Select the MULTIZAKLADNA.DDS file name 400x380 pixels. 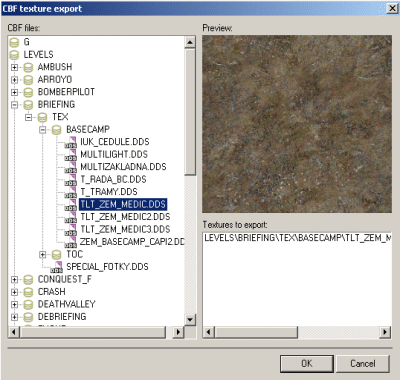tap(123, 167)
